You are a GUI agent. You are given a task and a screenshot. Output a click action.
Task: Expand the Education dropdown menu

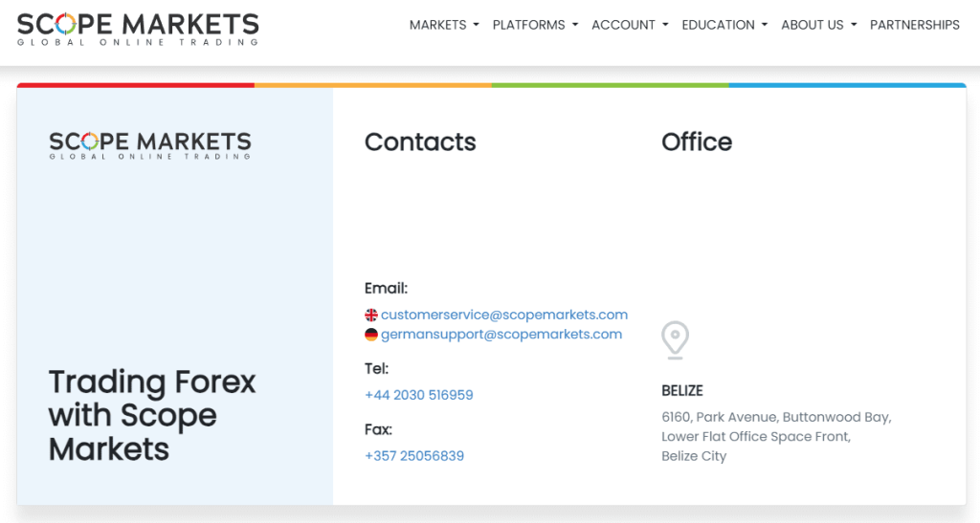tap(724, 25)
